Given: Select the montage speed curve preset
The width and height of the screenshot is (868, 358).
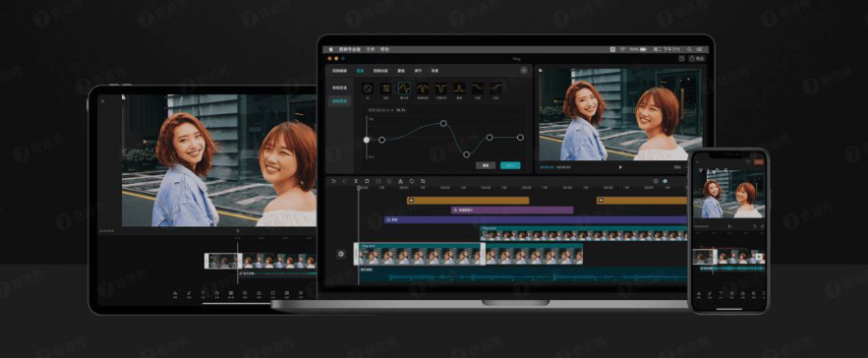Looking at the screenshot, I should click(405, 89).
